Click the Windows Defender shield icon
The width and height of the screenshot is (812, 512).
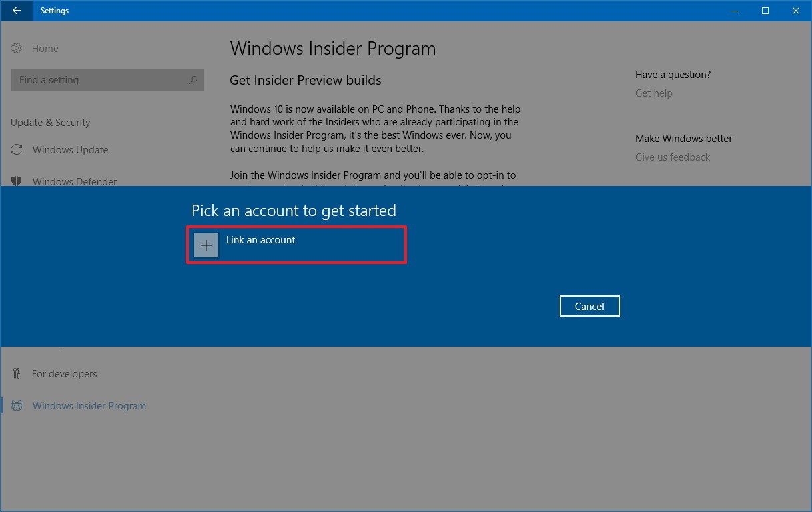(x=17, y=181)
